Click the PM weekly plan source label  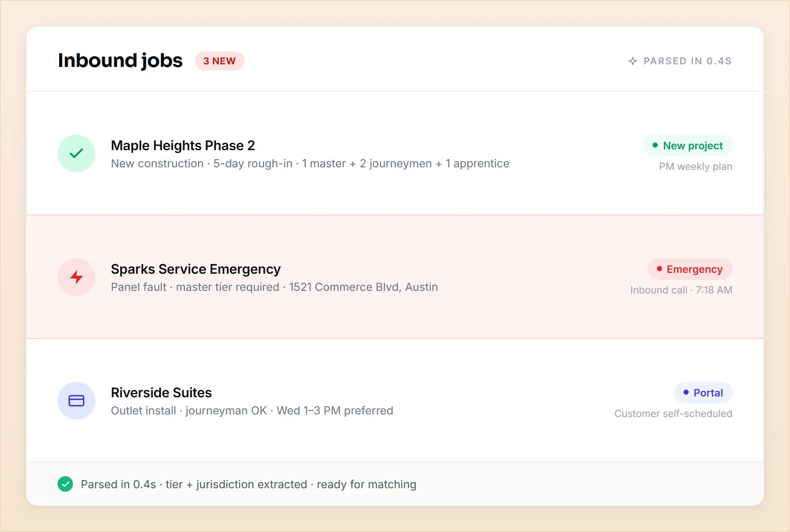tap(696, 166)
